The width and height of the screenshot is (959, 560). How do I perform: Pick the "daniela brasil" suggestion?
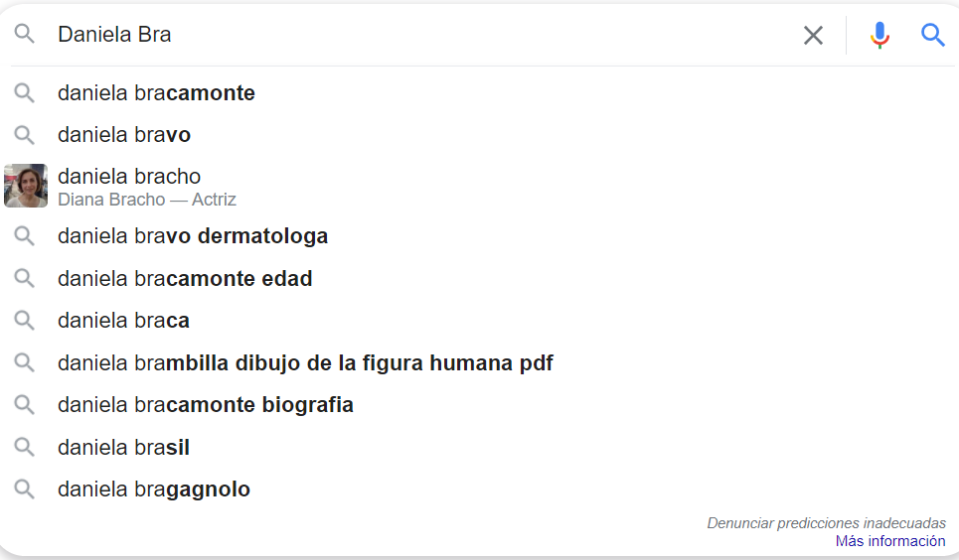123,448
